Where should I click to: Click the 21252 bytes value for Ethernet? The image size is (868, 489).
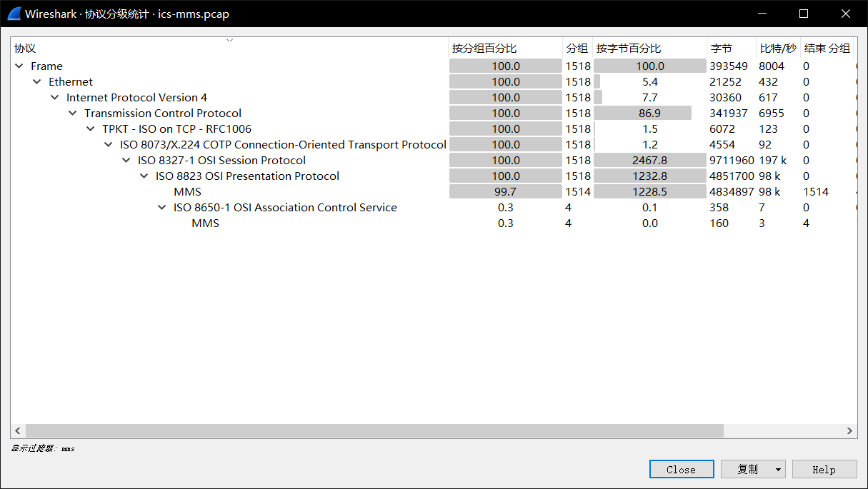click(x=725, y=82)
